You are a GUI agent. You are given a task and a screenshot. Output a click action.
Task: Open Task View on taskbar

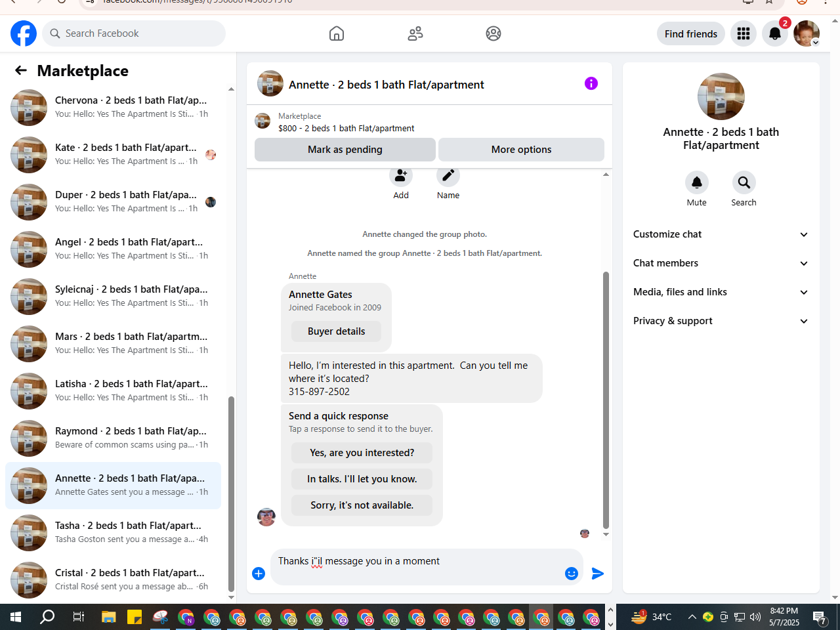coord(78,617)
